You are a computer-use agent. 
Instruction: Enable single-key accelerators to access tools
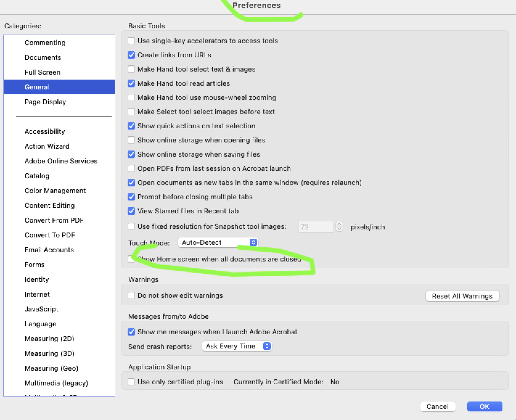tap(131, 41)
